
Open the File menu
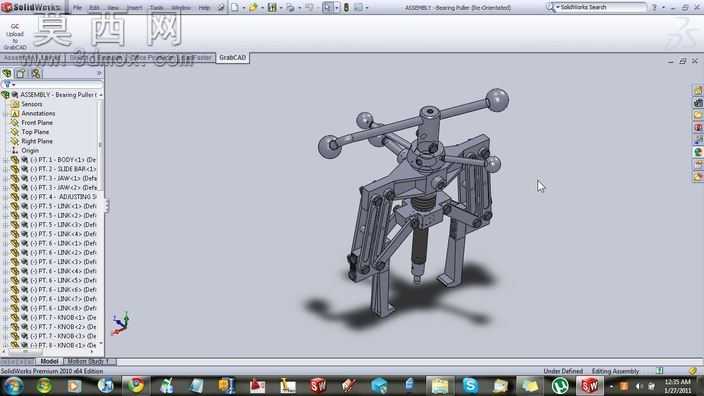coord(77,8)
